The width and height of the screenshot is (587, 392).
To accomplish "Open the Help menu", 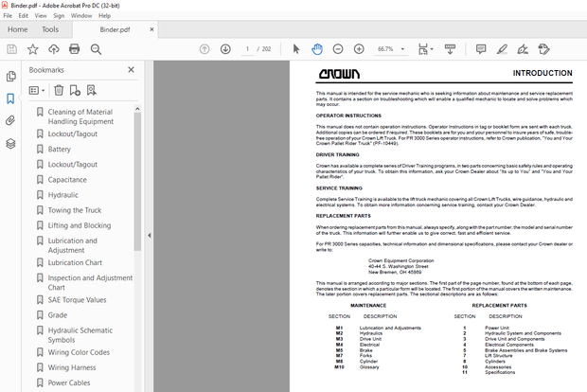I will click(x=104, y=16).
